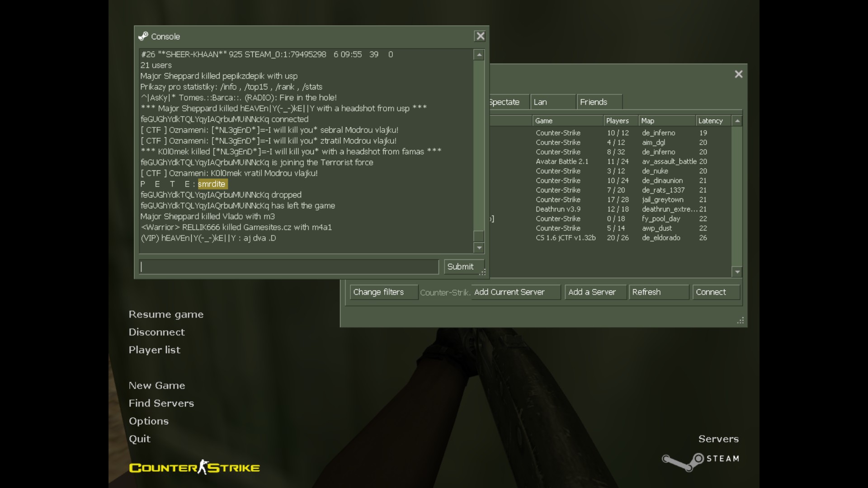Switch to the Lan tab

[x=553, y=102]
